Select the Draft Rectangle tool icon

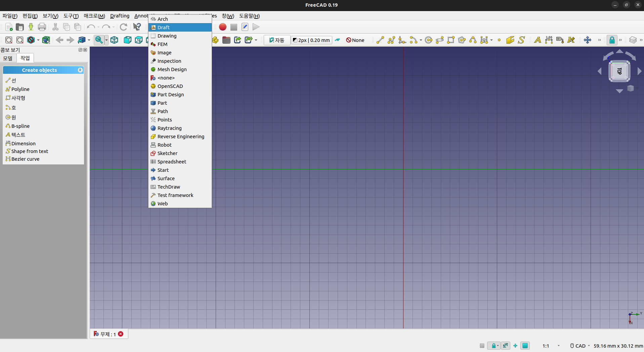point(451,40)
